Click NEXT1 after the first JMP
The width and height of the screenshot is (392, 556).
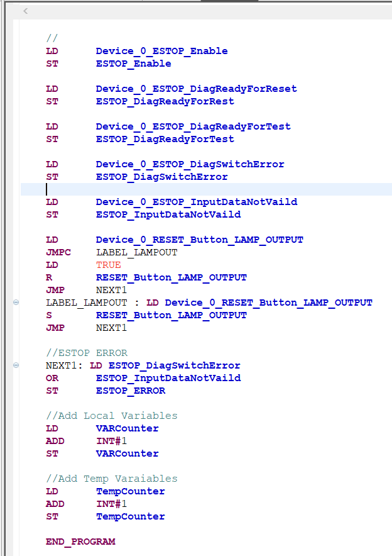coord(111,290)
